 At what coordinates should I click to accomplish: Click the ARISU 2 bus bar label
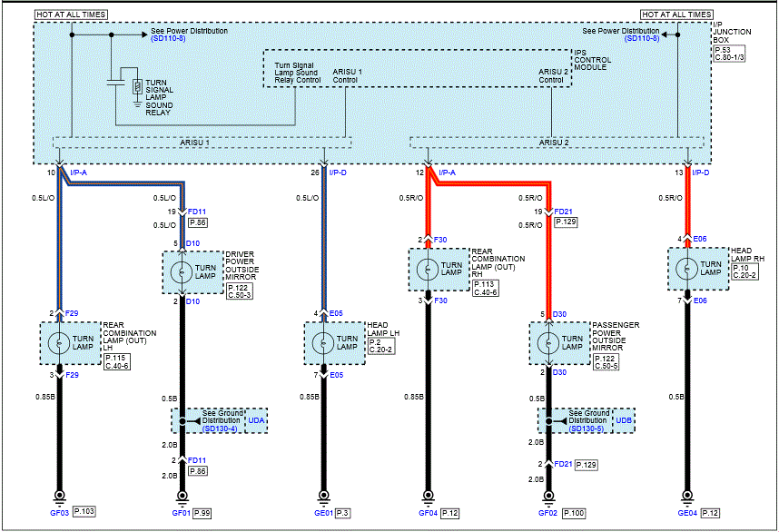tap(554, 143)
